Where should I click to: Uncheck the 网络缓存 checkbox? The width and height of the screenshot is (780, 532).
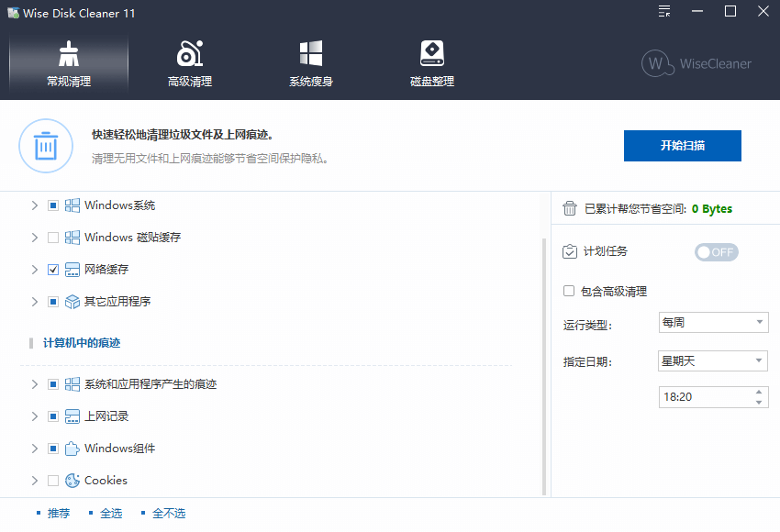[52, 269]
